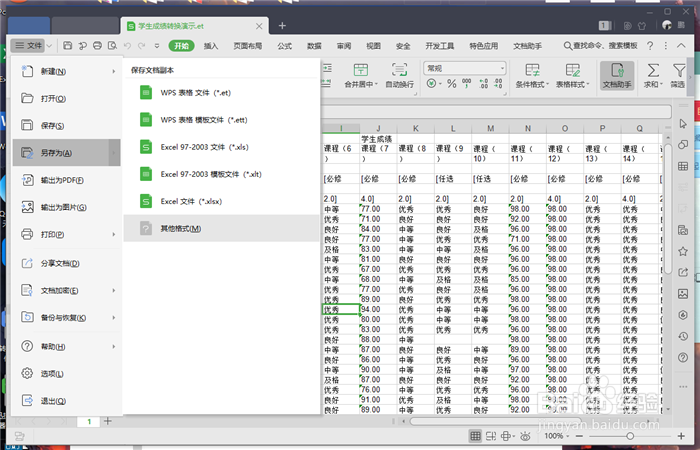
Task: Apply percent style format
Action: click(x=452, y=83)
